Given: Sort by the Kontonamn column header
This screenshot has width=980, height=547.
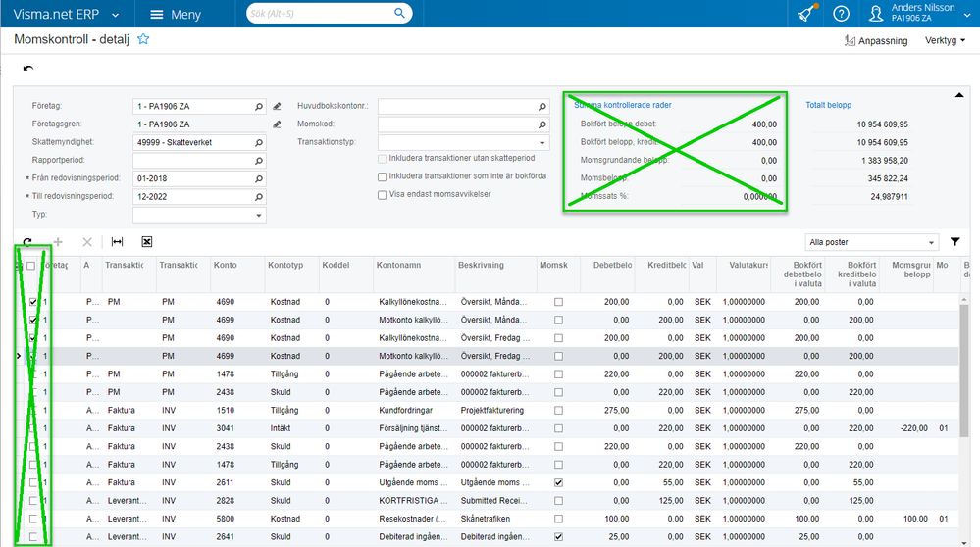Looking at the screenshot, I should pyautogui.click(x=398, y=266).
